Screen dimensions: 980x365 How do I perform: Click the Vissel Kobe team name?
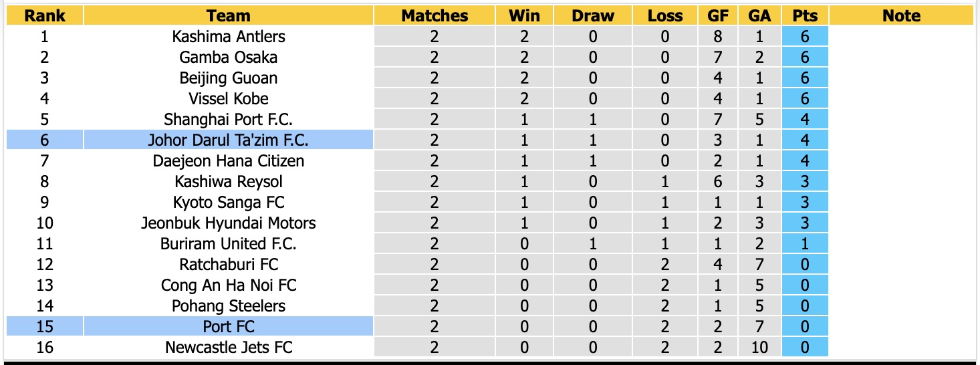click(229, 98)
